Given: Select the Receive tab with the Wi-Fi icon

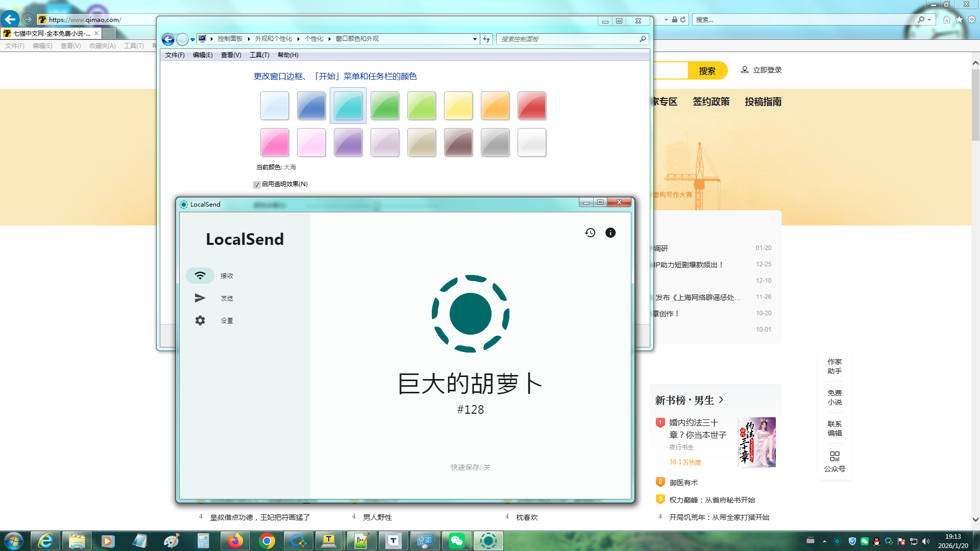Looking at the screenshot, I should point(200,275).
